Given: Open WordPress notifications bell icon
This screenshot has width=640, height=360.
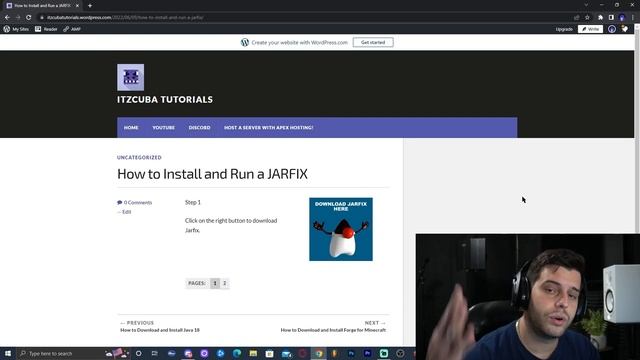Looking at the screenshot, I should (x=625, y=29).
